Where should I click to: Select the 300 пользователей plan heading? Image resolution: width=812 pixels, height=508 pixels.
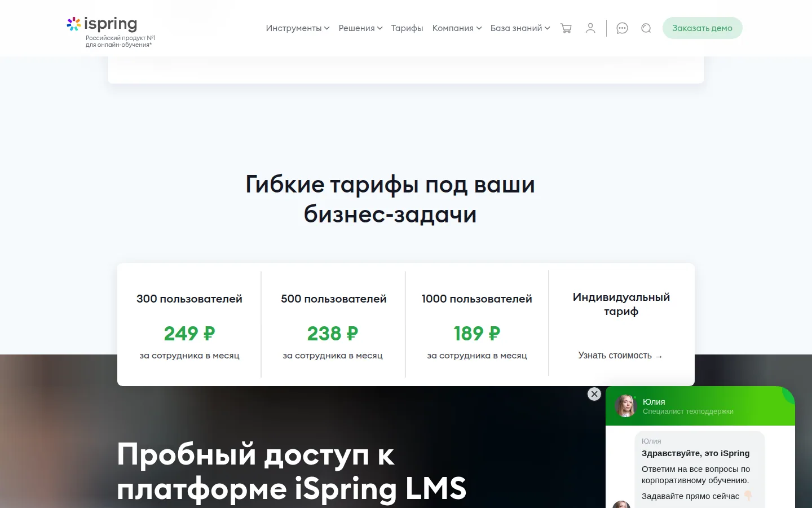(189, 299)
